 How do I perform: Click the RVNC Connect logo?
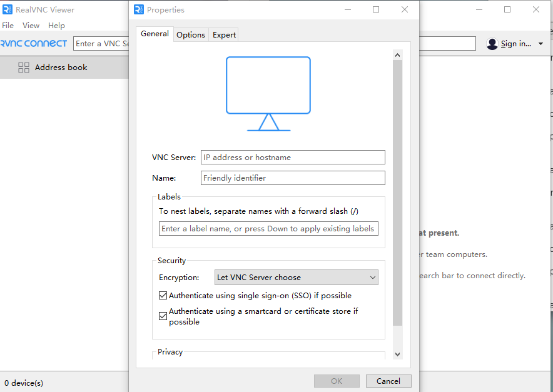pos(34,43)
